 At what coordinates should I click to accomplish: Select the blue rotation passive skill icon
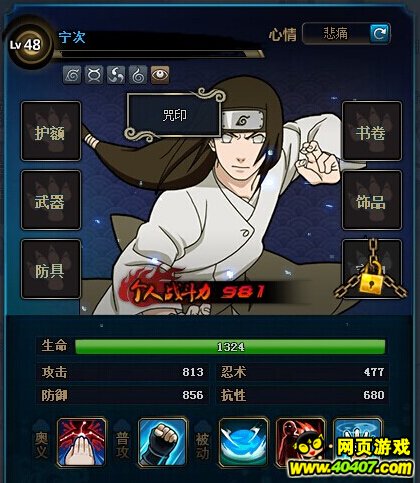pyautogui.click(x=243, y=442)
